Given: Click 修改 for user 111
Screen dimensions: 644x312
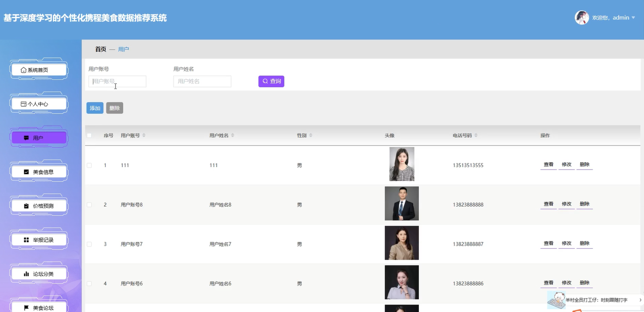Looking at the screenshot, I should 566,165.
